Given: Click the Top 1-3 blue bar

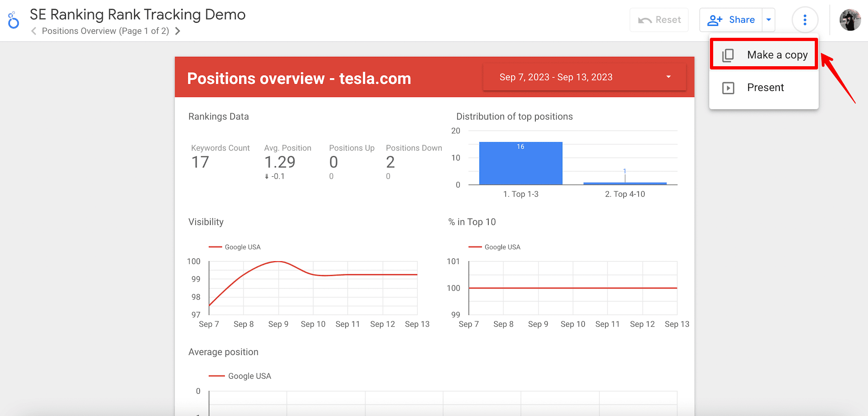Looking at the screenshot, I should click(x=521, y=163).
